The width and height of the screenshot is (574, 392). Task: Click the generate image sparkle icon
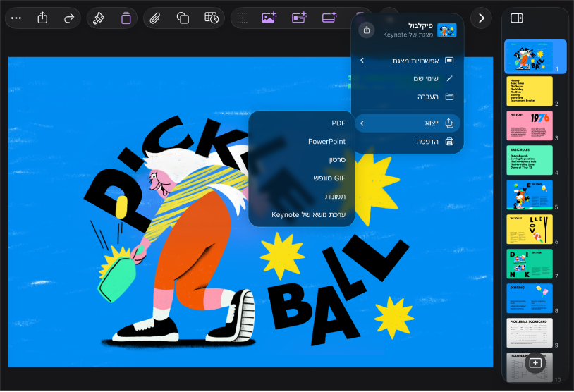[269, 18]
